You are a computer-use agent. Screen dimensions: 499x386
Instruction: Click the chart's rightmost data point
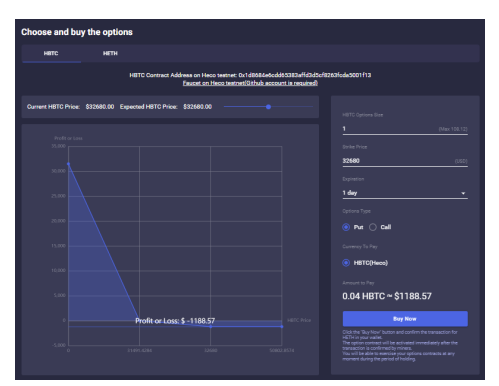[282, 327]
